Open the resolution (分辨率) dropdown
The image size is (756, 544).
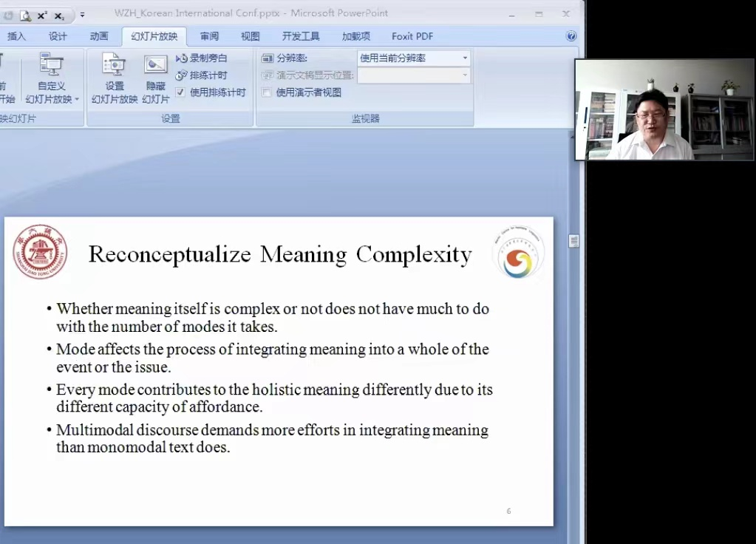point(465,58)
